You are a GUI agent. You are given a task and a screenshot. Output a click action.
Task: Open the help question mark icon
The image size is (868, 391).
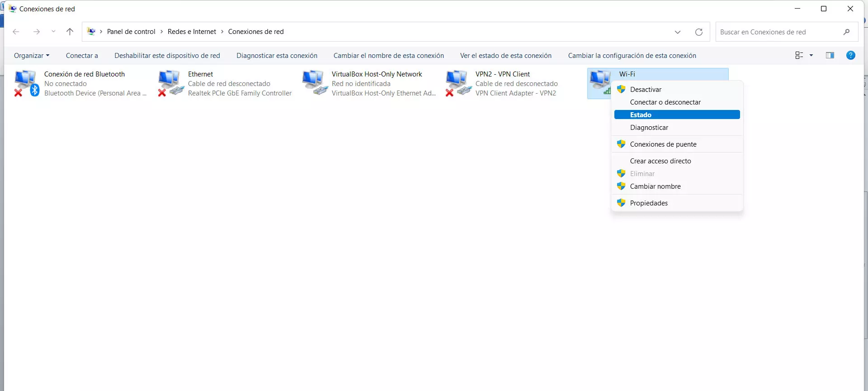click(x=851, y=55)
